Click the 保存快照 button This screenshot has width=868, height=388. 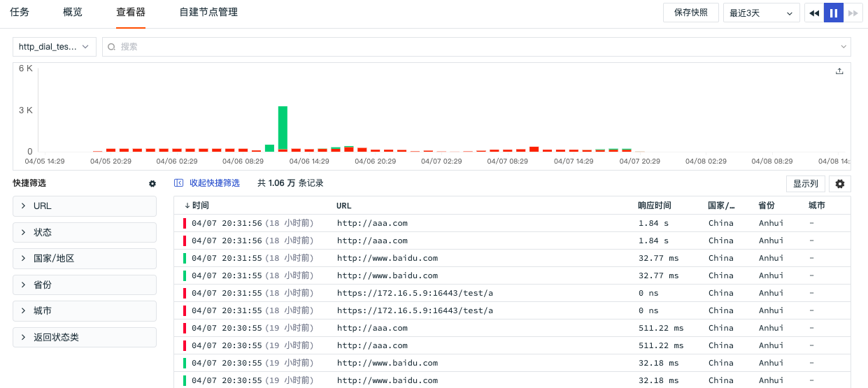coord(690,13)
